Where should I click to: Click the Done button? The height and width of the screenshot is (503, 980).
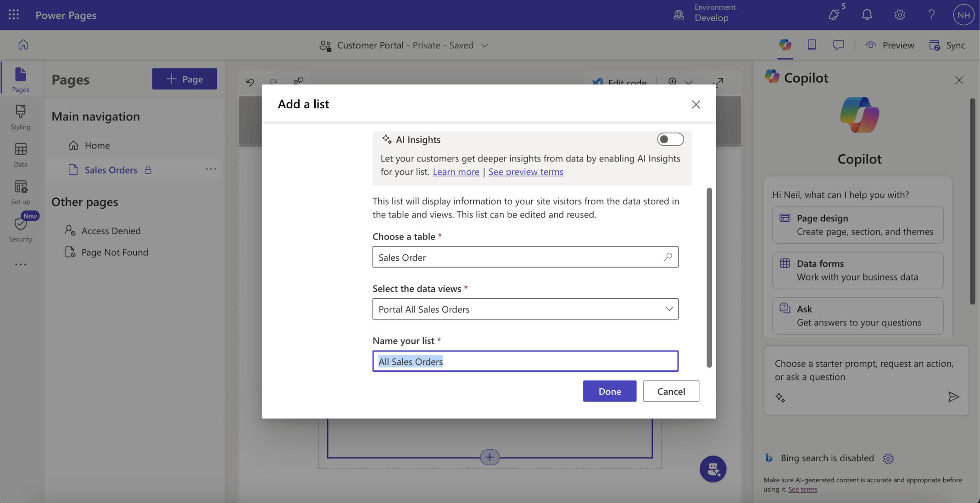click(x=609, y=391)
